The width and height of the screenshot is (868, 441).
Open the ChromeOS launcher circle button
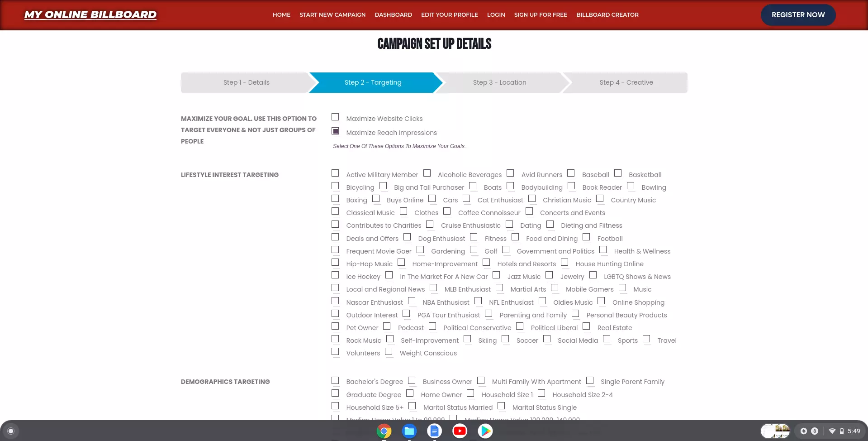point(11,431)
